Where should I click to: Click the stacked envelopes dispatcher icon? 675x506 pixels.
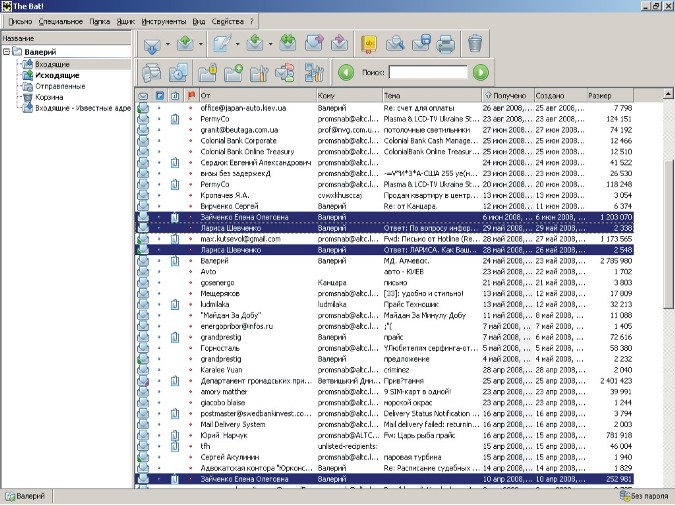coord(152,72)
